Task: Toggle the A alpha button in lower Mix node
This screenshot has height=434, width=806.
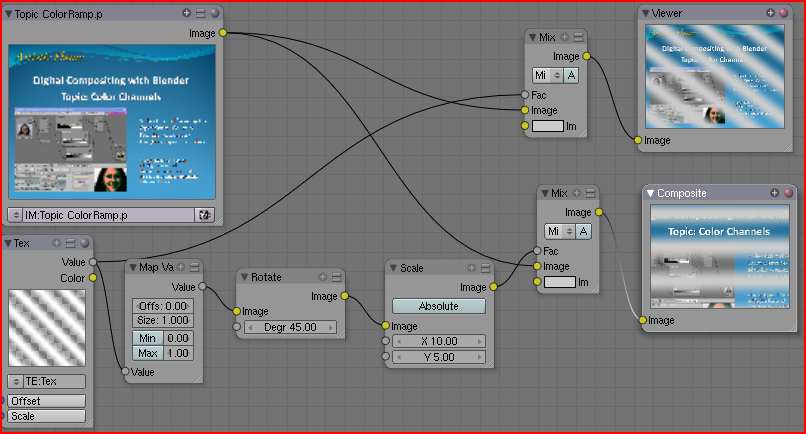Action: coord(583,231)
